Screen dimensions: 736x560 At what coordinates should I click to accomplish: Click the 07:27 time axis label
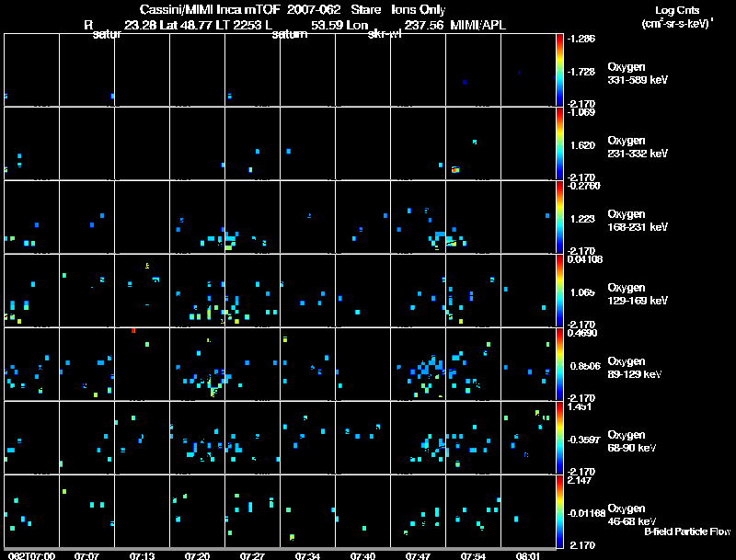pyautogui.click(x=252, y=555)
